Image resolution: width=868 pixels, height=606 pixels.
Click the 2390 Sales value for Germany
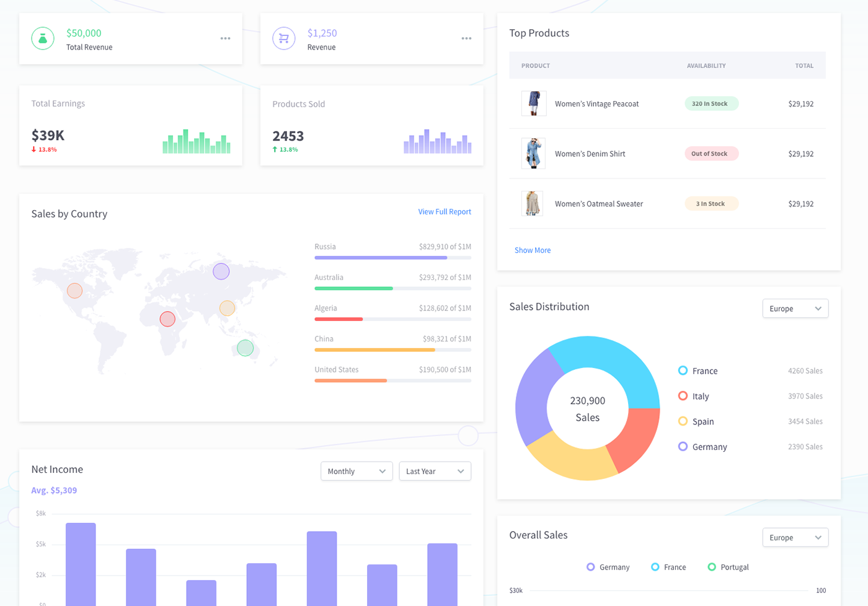[x=805, y=446]
